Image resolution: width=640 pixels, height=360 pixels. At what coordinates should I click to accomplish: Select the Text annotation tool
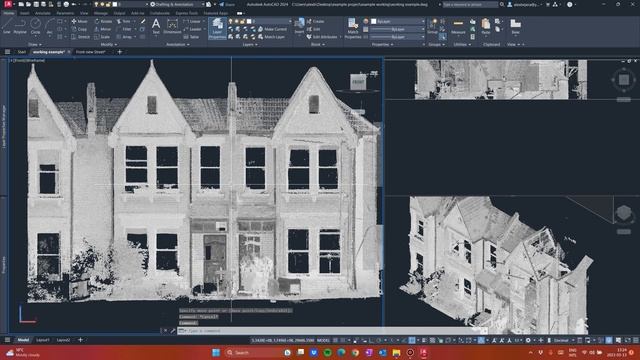156,26
